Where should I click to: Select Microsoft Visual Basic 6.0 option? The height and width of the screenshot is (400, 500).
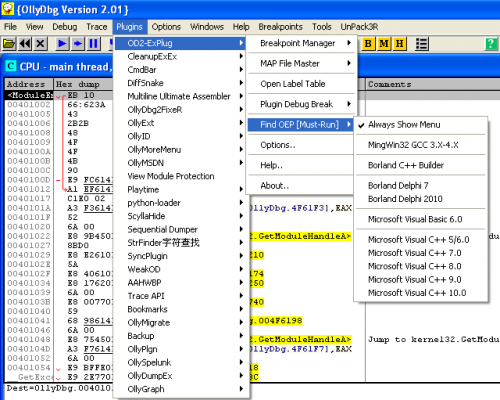[421, 219]
